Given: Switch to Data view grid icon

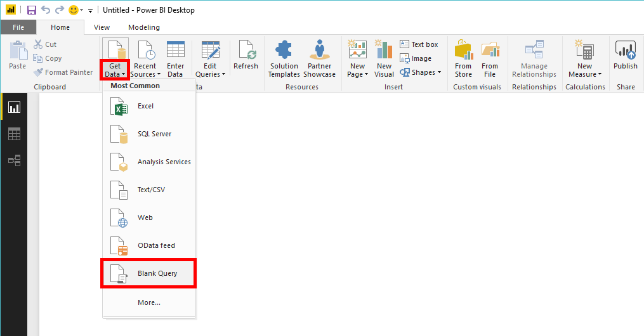Looking at the screenshot, I should [14, 134].
